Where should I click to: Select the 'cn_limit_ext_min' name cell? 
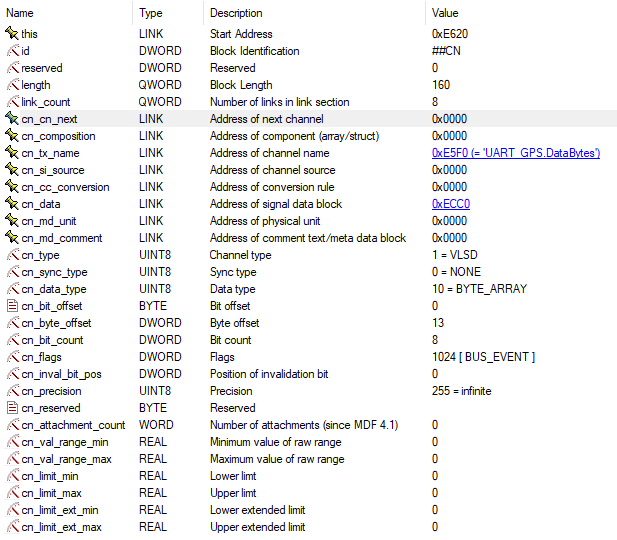click(60, 510)
